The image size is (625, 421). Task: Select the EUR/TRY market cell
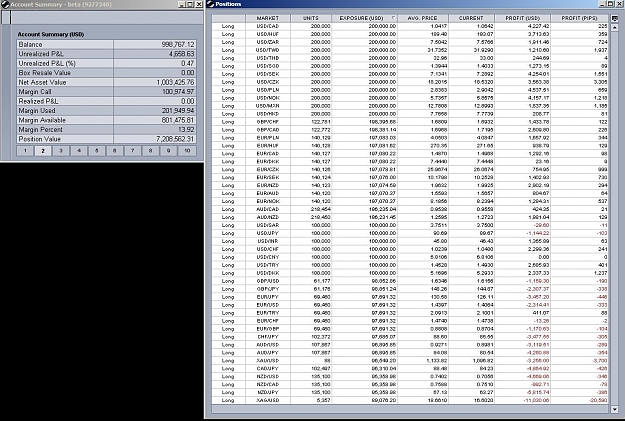click(x=268, y=313)
